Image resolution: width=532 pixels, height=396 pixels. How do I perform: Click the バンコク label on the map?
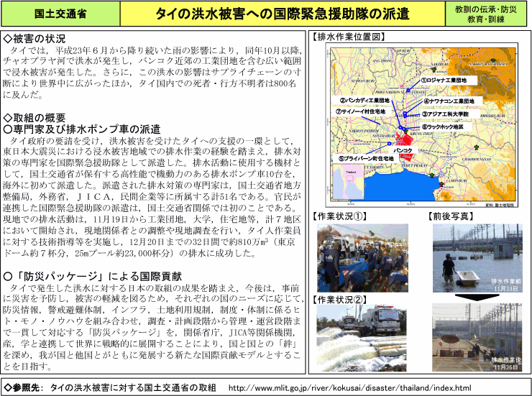(403, 150)
